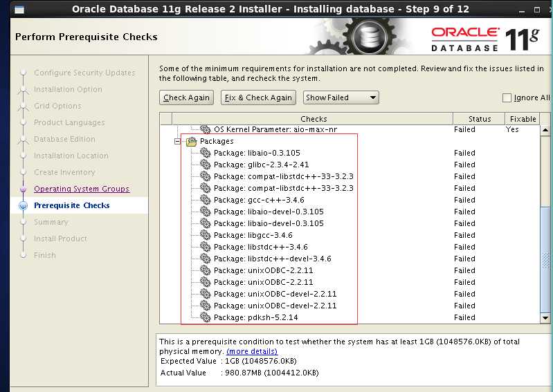Image resolution: width=553 pixels, height=392 pixels.
Task: Click gear icon beside Package: libgcc-3.4.6
Action: (x=206, y=234)
